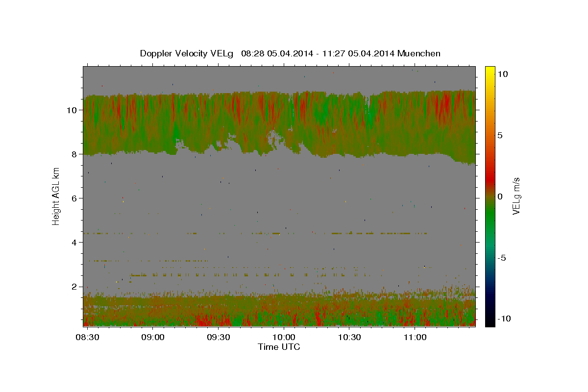588x392 pixels.
Task: Click the height axis tick label 6
Action: [x=74, y=198]
